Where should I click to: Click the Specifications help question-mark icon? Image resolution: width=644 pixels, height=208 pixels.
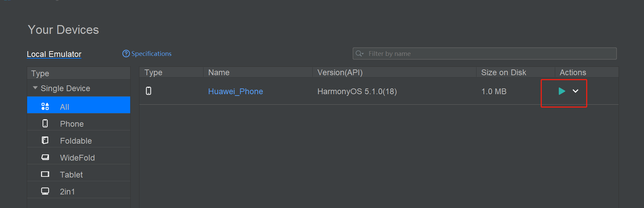(126, 54)
